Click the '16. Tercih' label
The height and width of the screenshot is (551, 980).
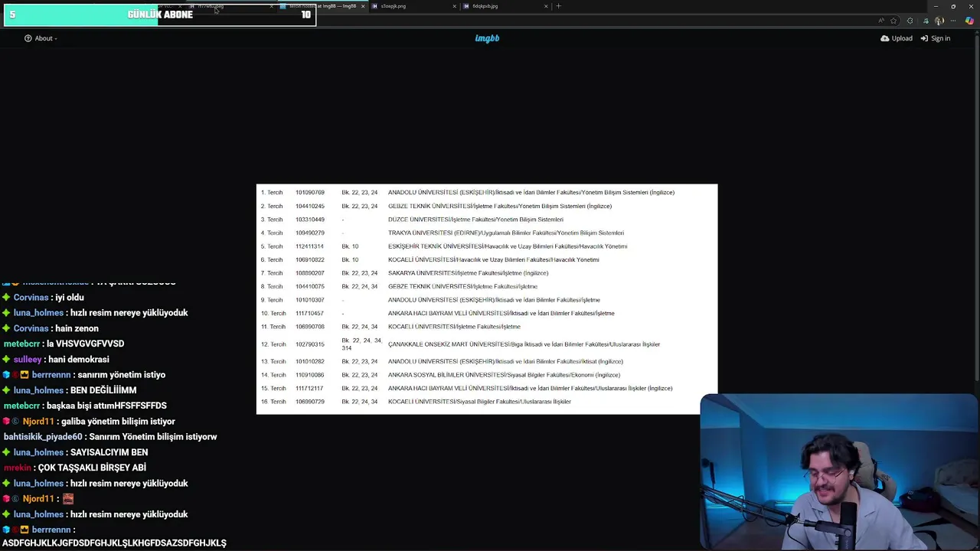[273, 402]
